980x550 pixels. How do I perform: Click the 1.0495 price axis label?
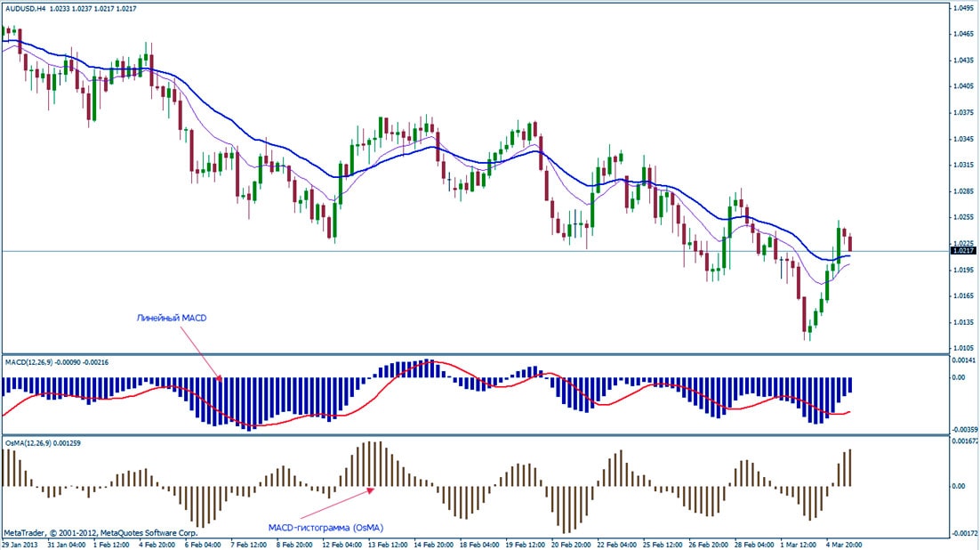[961, 8]
